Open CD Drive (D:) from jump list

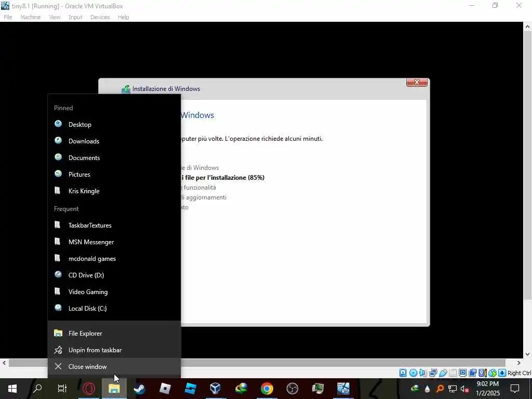click(x=114, y=275)
